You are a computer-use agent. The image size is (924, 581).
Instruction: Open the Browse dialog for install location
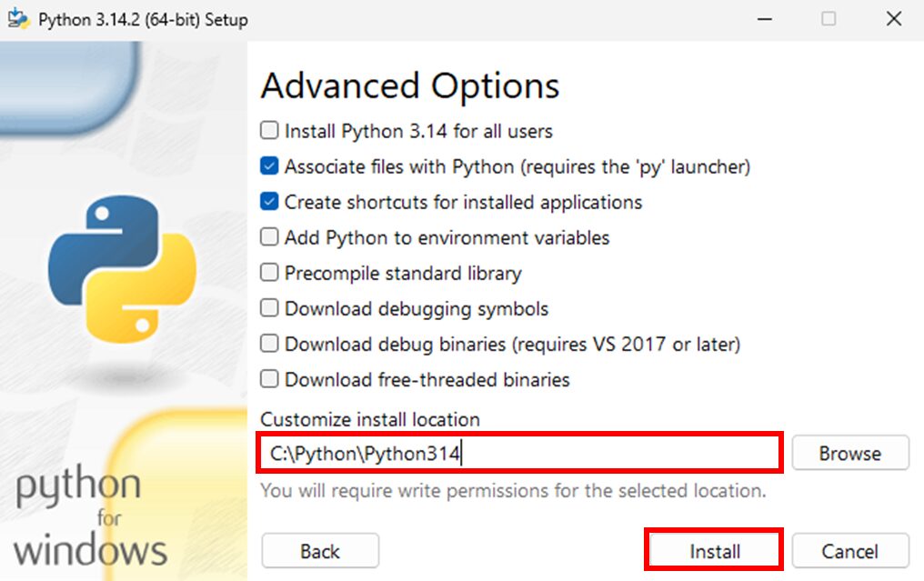(x=849, y=453)
